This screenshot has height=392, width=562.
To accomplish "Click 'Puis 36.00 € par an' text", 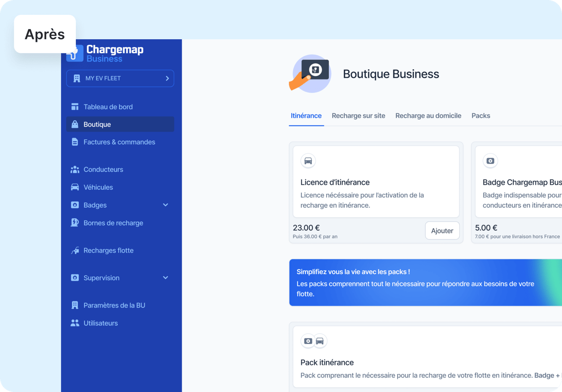I will tap(315, 237).
